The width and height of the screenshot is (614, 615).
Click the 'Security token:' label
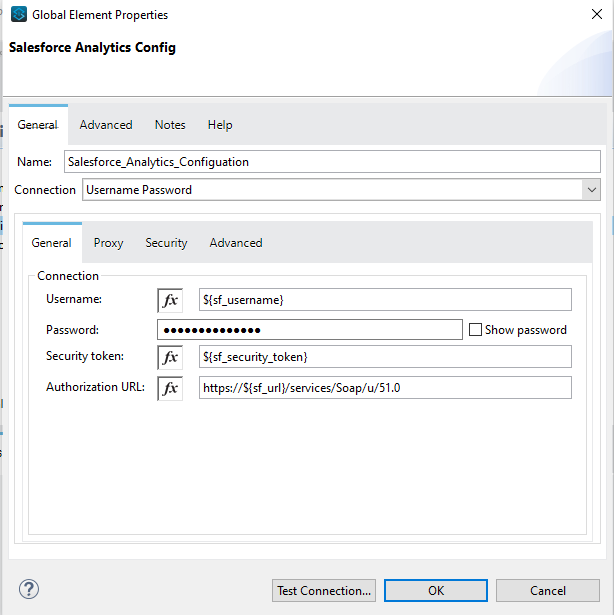85,356
